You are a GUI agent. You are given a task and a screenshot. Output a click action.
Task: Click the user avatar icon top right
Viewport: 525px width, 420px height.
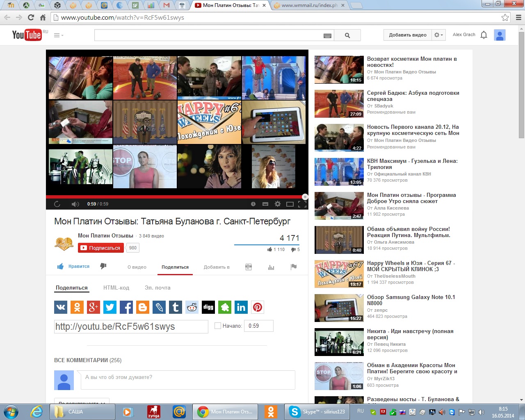tap(500, 35)
